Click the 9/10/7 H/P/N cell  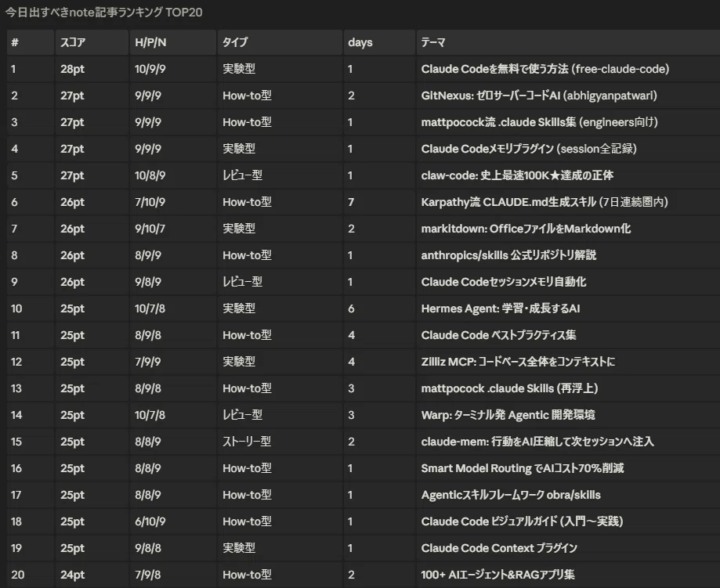172,229
